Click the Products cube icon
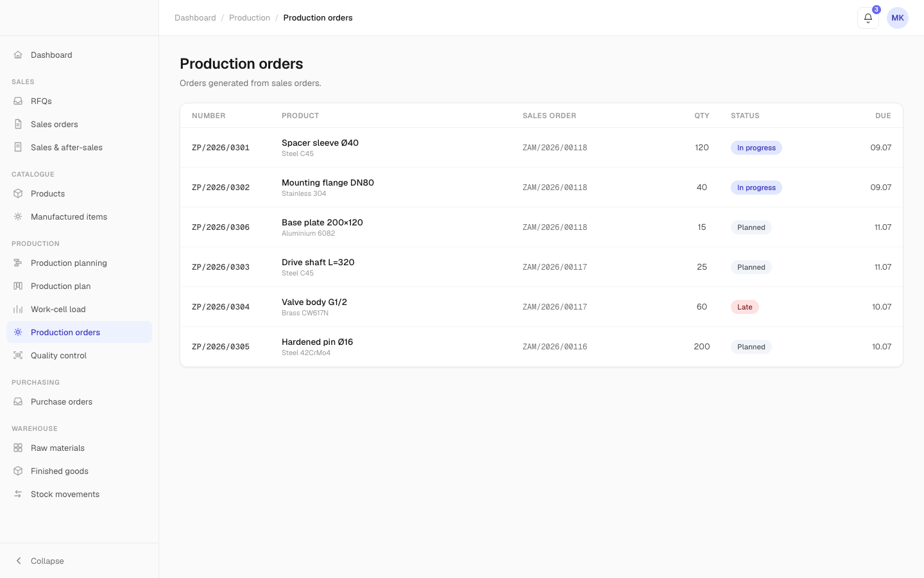 (x=18, y=193)
